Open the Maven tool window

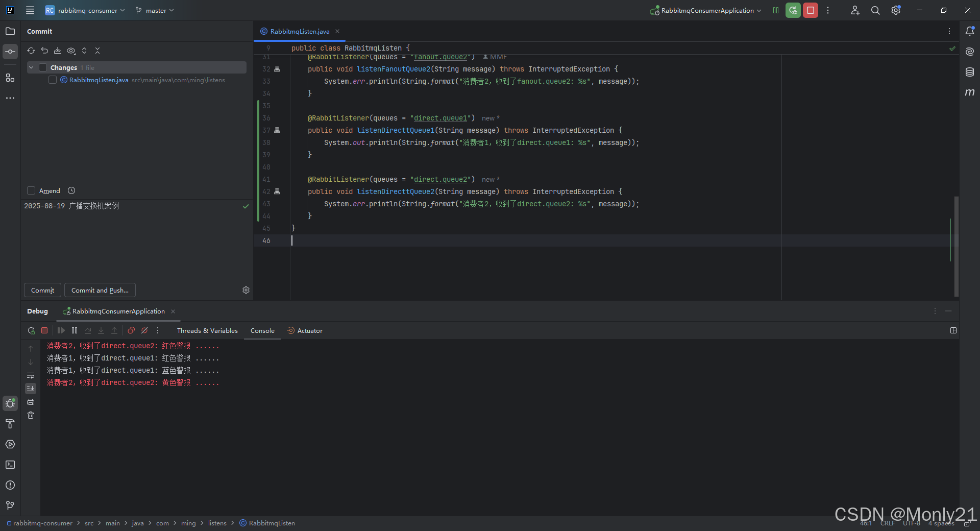click(x=970, y=92)
